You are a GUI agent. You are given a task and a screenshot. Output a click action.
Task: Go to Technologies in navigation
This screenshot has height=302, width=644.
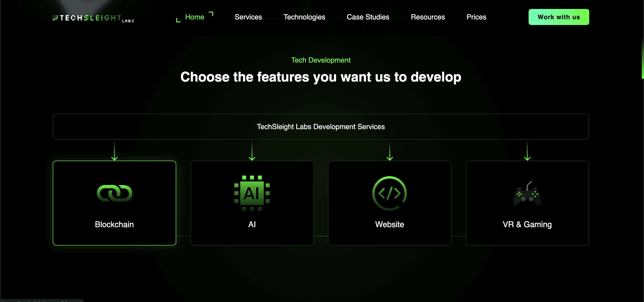[x=304, y=17]
